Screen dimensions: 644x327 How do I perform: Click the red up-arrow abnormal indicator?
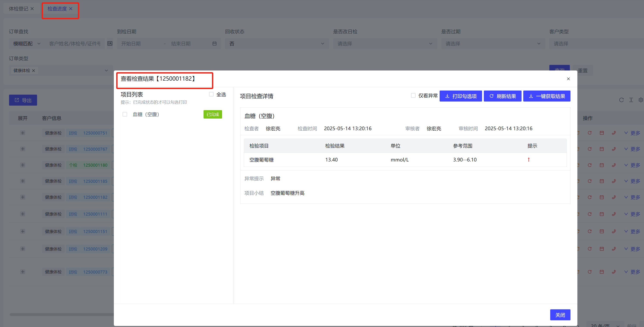pos(529,160)
